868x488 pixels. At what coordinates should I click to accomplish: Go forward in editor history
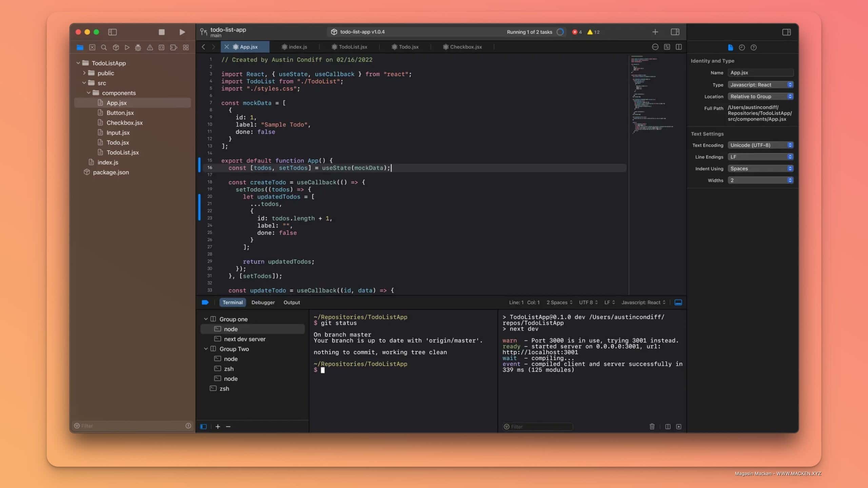click(x=213, y=47)
